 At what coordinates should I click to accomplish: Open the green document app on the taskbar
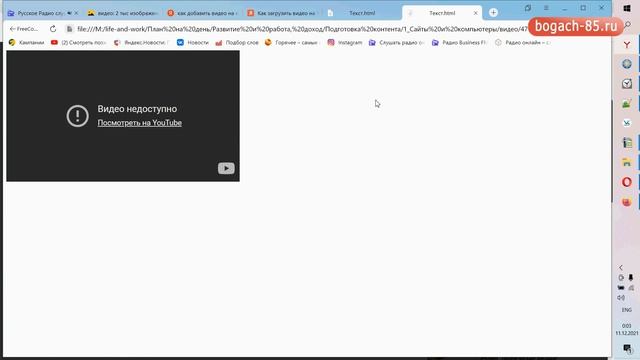[627, 142]
